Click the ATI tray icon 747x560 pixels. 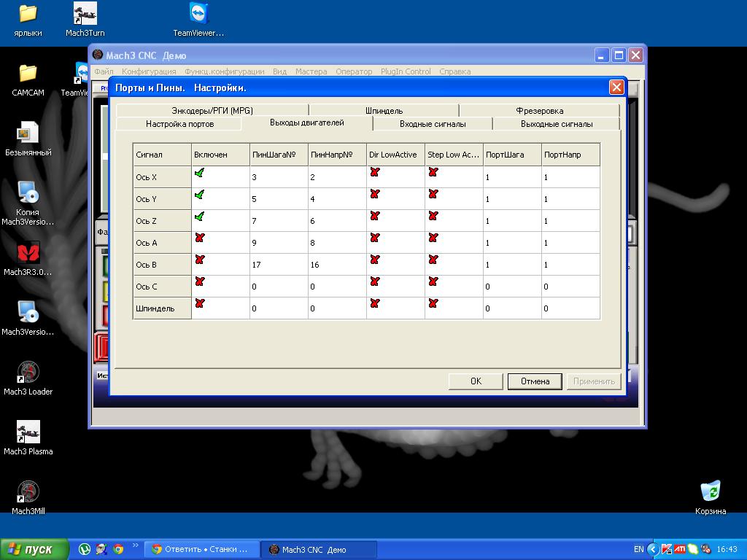tap(680, 550)
